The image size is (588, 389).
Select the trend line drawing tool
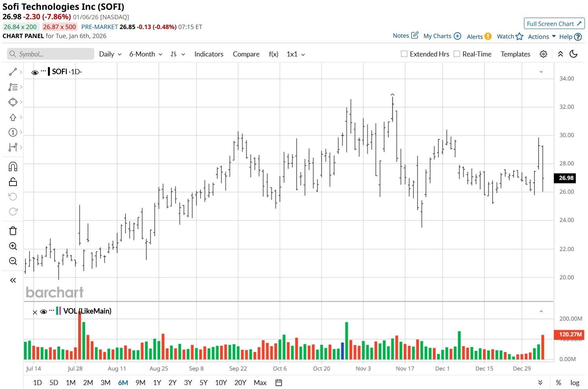[x=13, y=72]
